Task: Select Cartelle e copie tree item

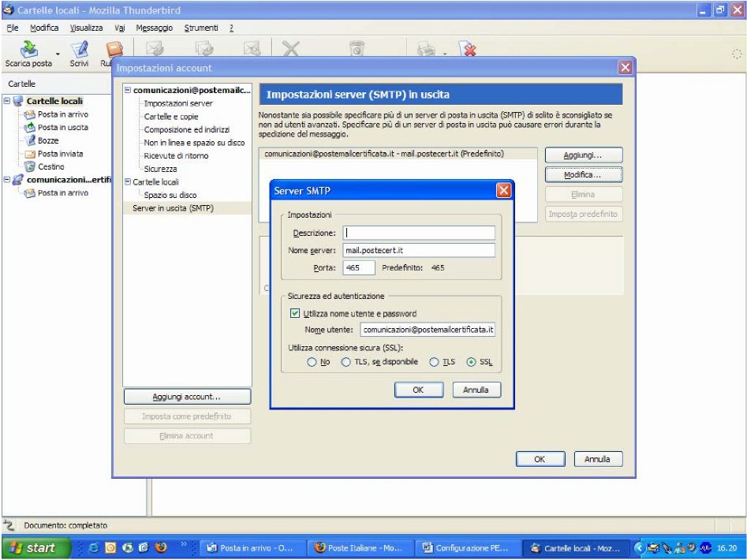Action: point(171,117)
